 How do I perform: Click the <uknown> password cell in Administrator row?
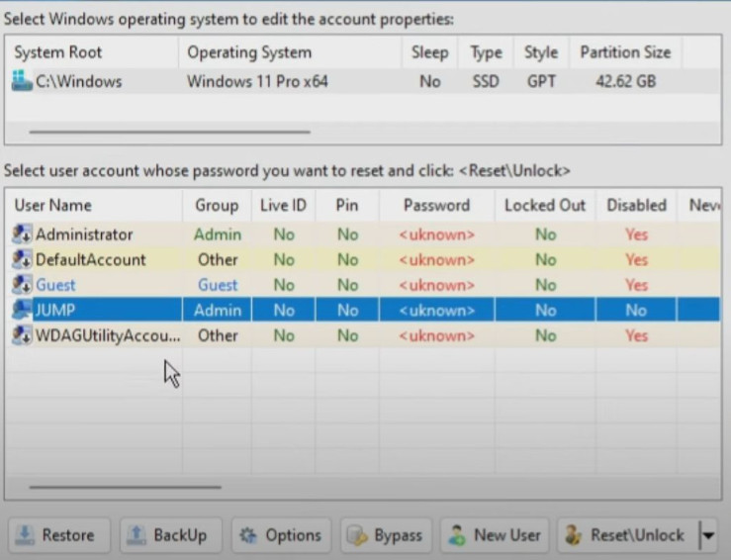[437, 234]
